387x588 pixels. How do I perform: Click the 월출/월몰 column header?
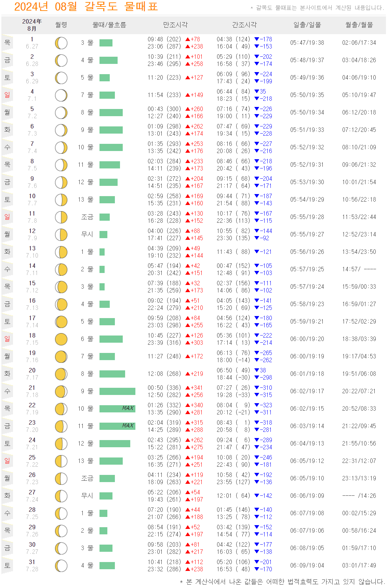tap(359, 25)
